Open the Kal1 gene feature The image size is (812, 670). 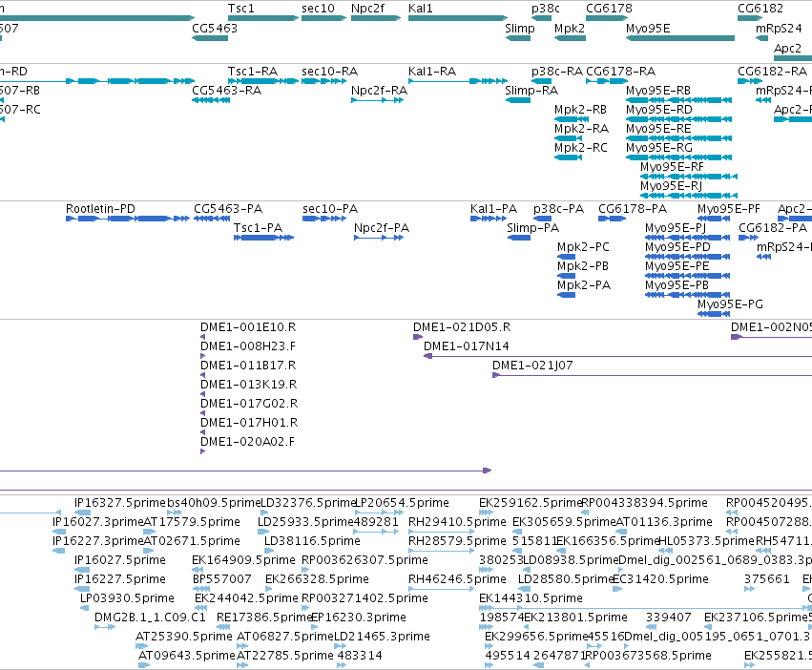pos(458,18)
